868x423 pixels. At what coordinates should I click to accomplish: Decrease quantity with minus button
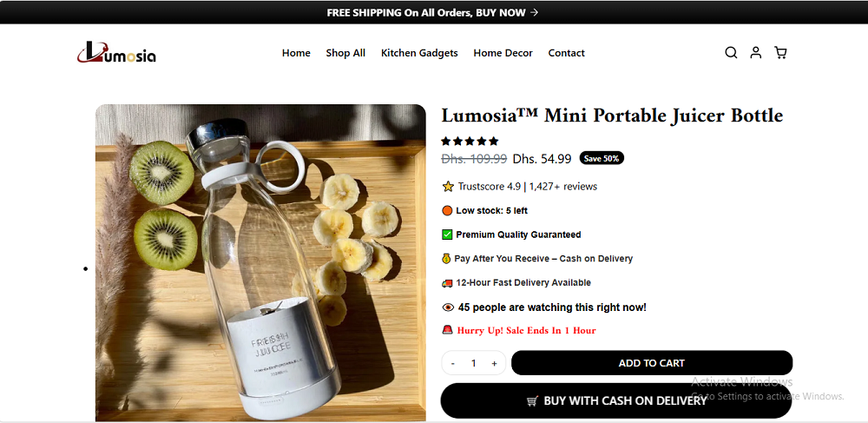click(453, 363)
